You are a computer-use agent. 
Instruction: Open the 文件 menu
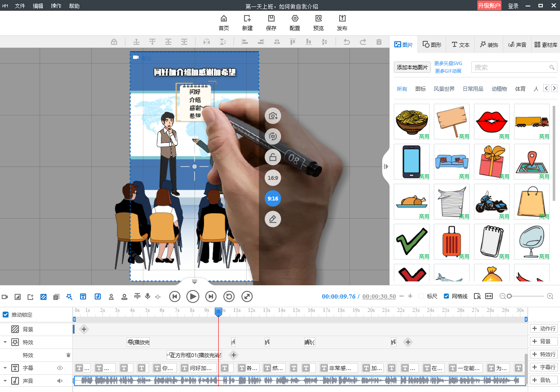tap(20, 6)
